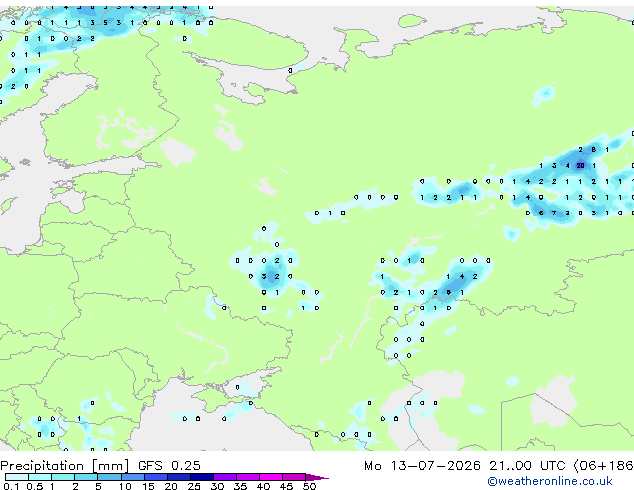The width and height of the screenshot is (634, 490).
Task: Click the legend swatch between 1 and 2
Action: point(63,477)
